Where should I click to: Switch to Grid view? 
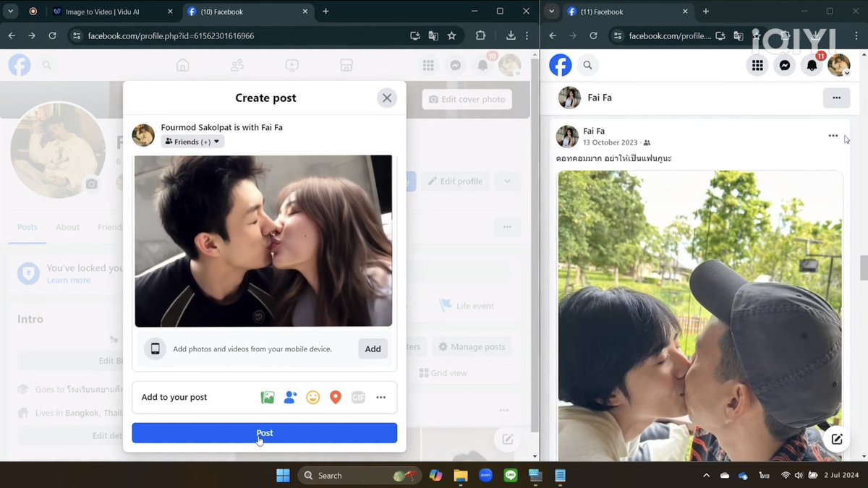[443, 373]
